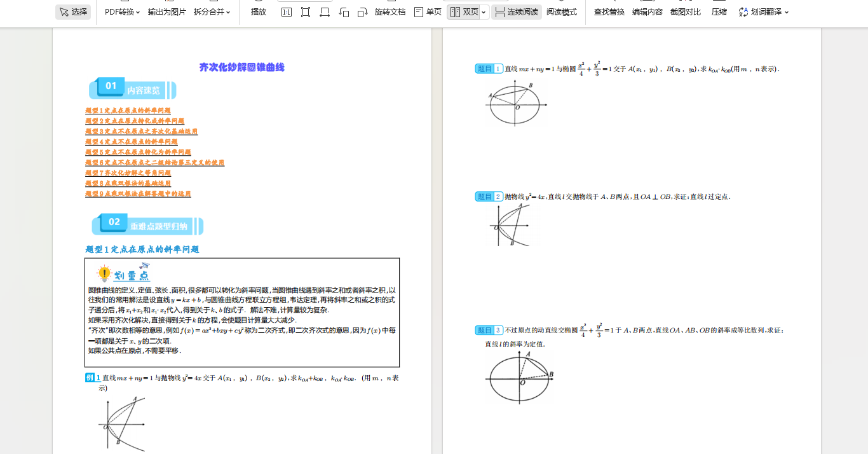Viewport: 868px width, 454px height.
Task: Switch to 单页 single page view
Action: [x=428, y=12]
